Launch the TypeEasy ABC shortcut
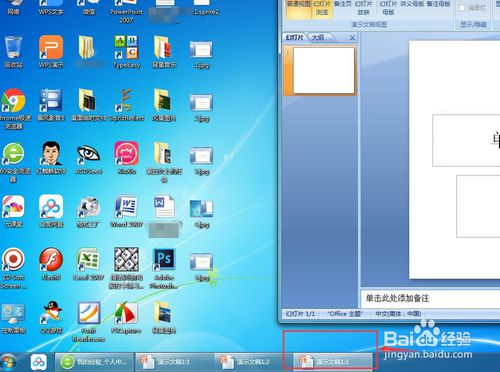The height and width of the screenshot is (372, 500). tap(126, 52)
